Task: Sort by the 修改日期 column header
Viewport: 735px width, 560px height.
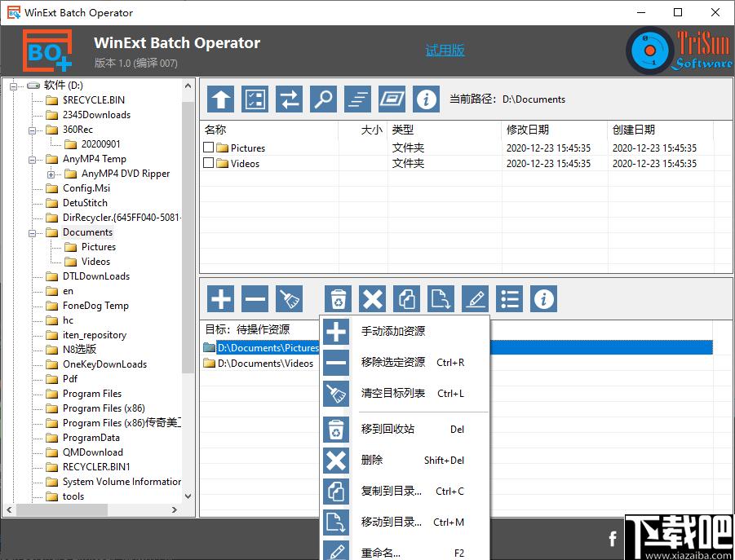Action: click(x=555, y=130)
